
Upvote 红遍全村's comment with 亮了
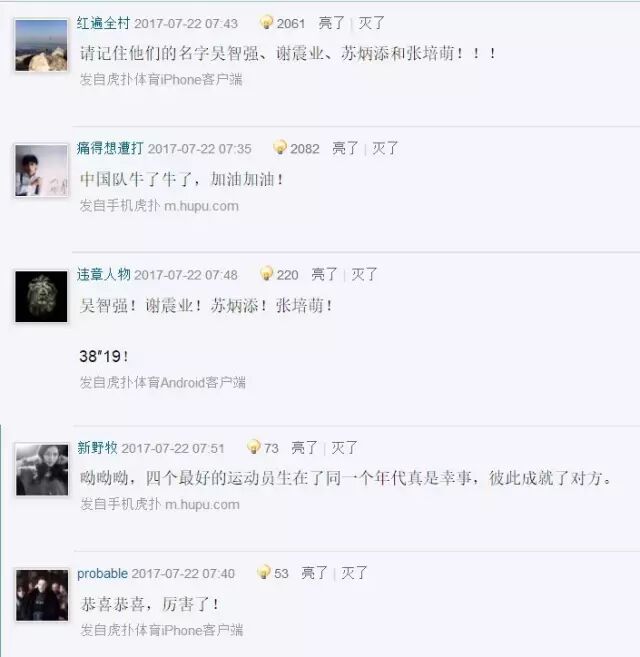point(332,23)
